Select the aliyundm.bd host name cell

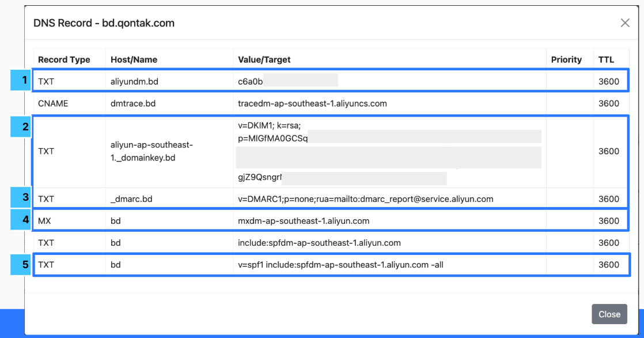pyautogui.click(x=134, y=82)
